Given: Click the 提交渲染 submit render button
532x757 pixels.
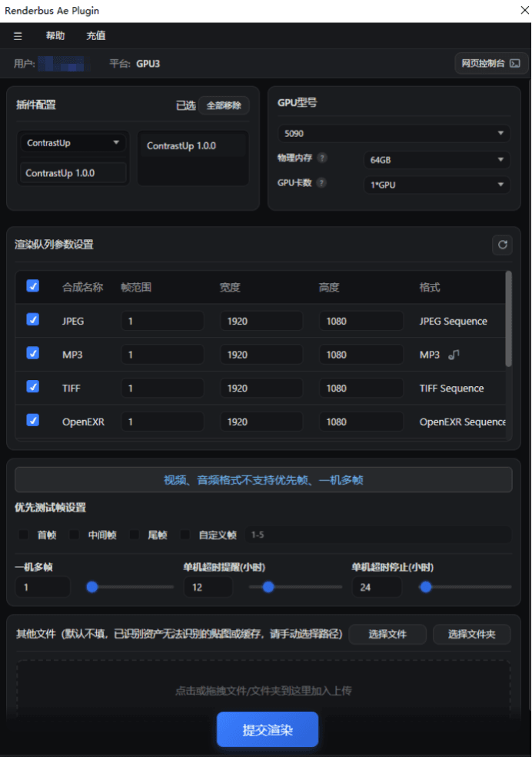Looking at the screenshot, I should [x=267, y=729].
